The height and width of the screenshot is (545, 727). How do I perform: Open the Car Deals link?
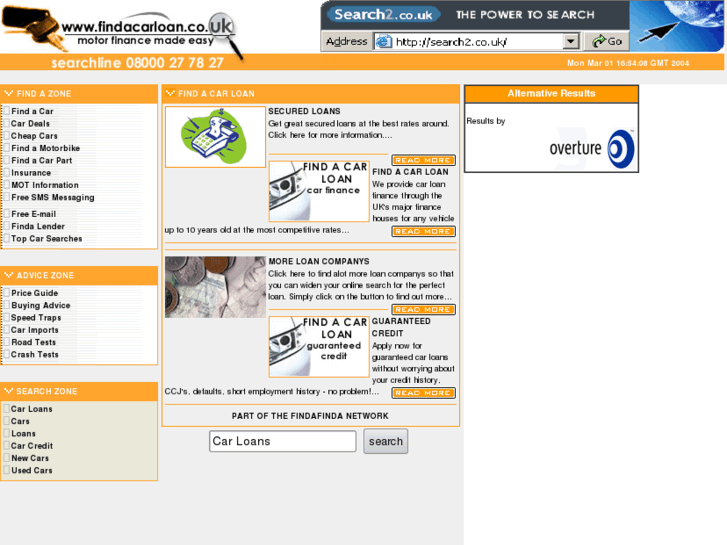click(30, 123)
